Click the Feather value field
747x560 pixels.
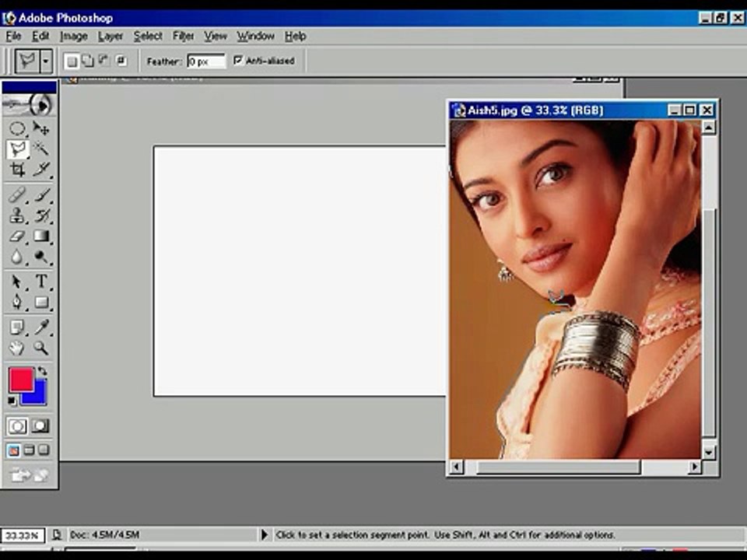[205, 61]
